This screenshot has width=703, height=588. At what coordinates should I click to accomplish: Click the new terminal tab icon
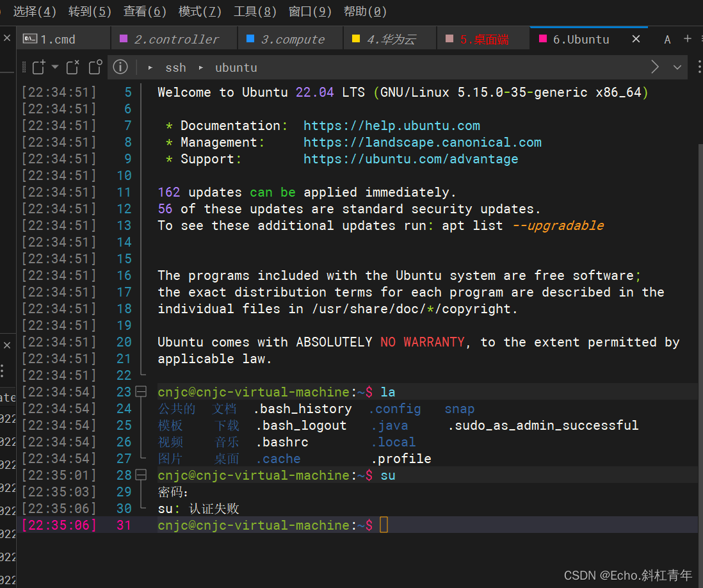tap(39, 67)
